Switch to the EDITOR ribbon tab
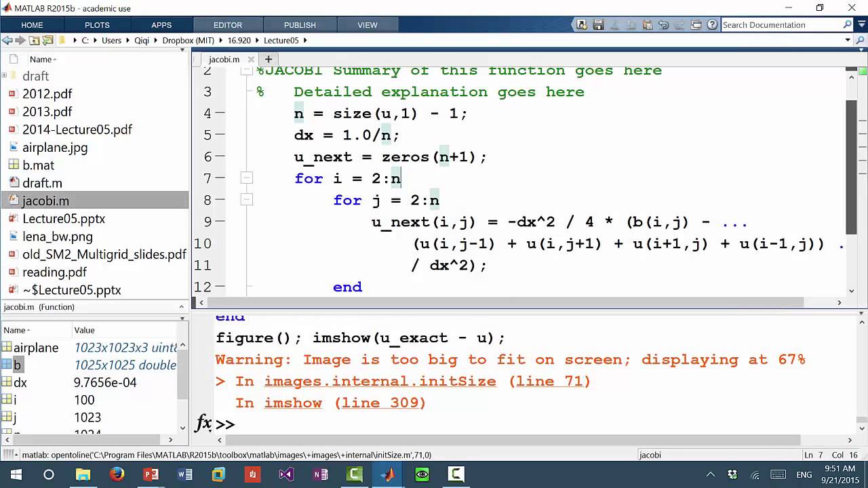The image size is (868, 488). 228,25
